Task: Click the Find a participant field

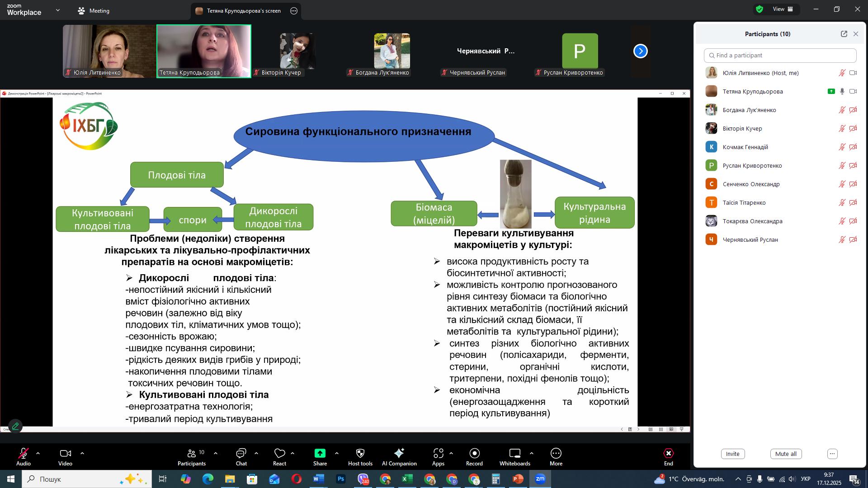Action: tap(780, 55)
